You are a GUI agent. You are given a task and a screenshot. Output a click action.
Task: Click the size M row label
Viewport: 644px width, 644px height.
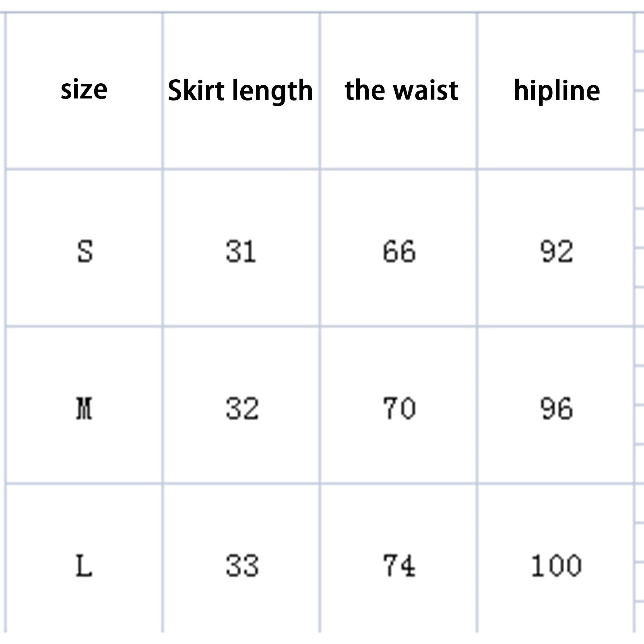pyautogui.click(x=85, y=409)
